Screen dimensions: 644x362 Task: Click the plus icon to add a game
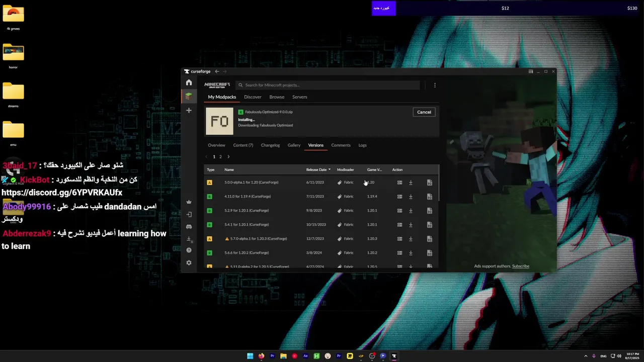pos(189,110)
